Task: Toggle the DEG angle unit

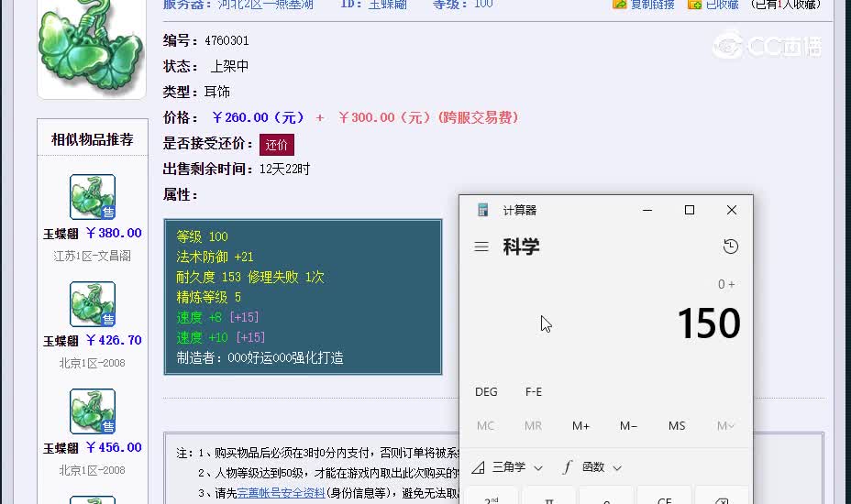Action: pos(486,391)
